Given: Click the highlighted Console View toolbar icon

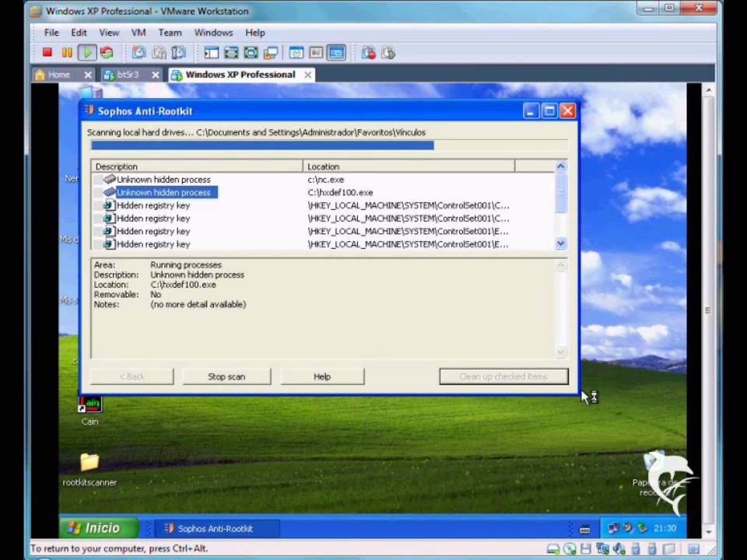Looking at the screenshot, I should point(336,52).
